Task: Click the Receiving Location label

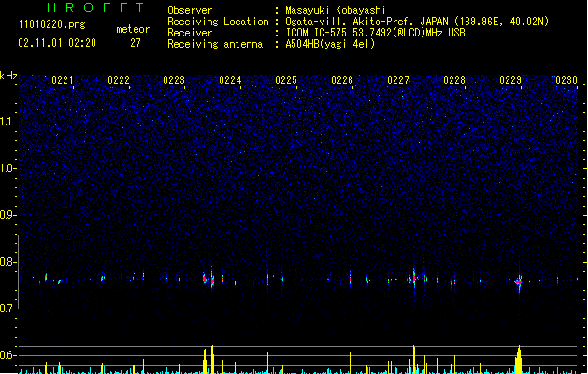Action: coord(218,22)
